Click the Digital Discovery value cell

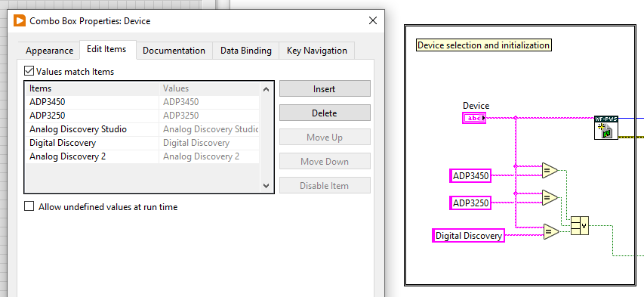pyautogui.click(x=209, y=143)
